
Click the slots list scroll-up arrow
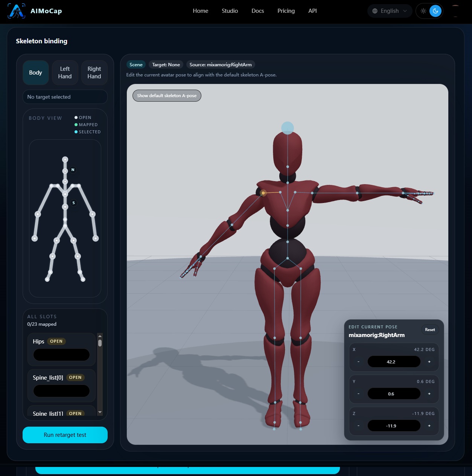[100, 336]
